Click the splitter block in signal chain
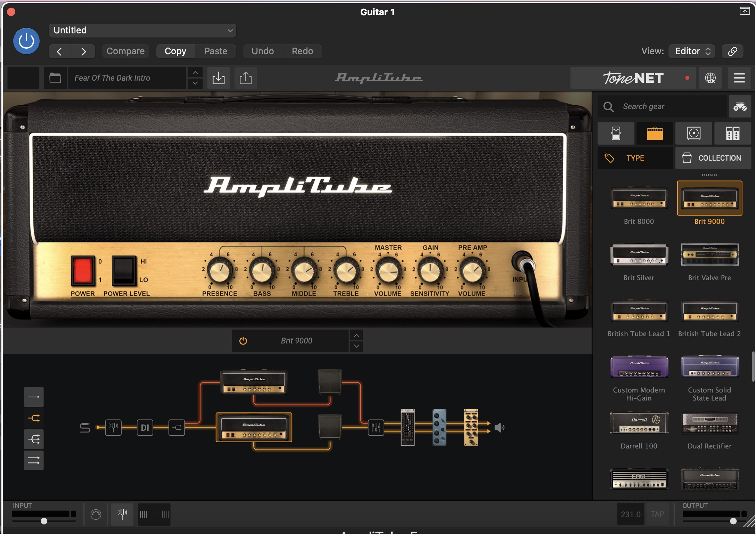This screenshot has width=756, height=534. (176, 427)
